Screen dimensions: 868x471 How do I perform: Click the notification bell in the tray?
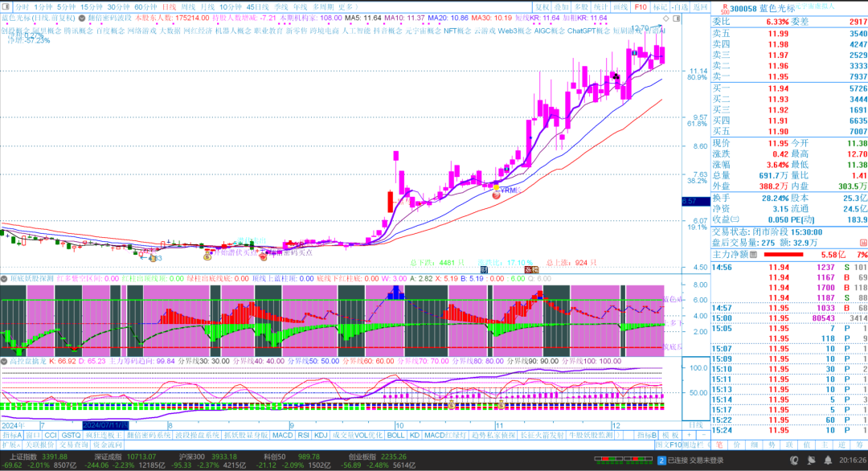point(828,460)
